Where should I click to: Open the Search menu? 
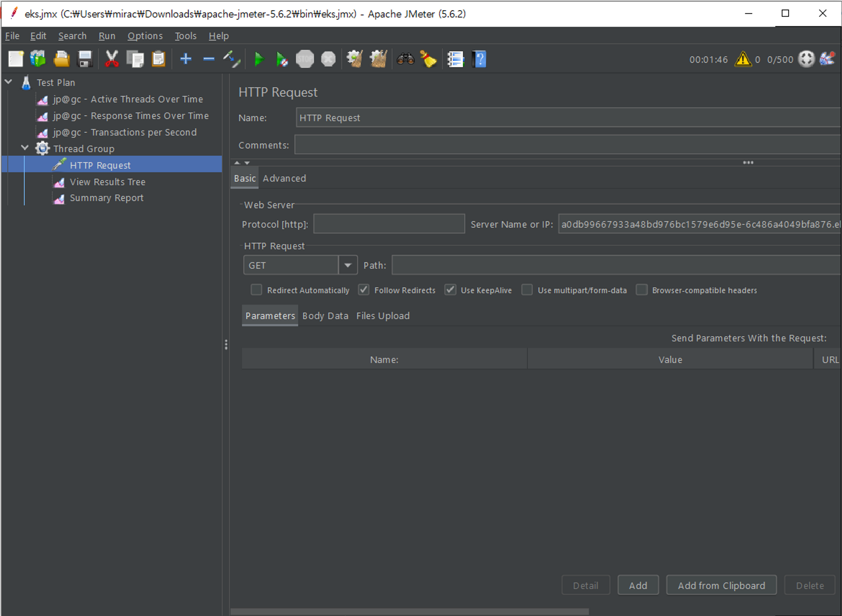(72, 36)
